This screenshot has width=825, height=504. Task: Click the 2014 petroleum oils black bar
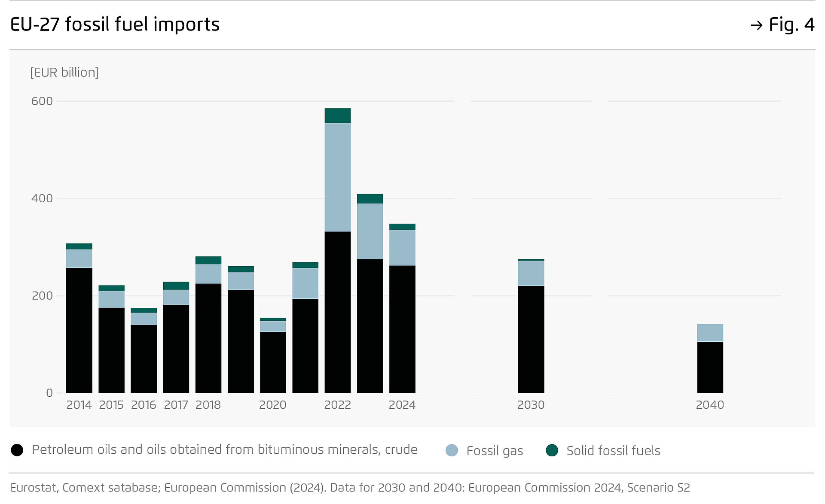[79, 330]
